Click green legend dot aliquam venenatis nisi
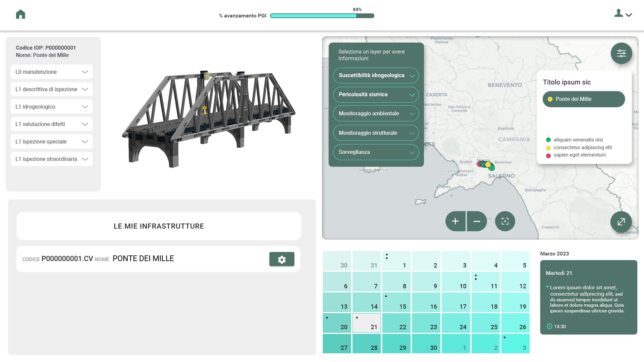The width and height of the screenshot is (644, 362). click(548, 140)
